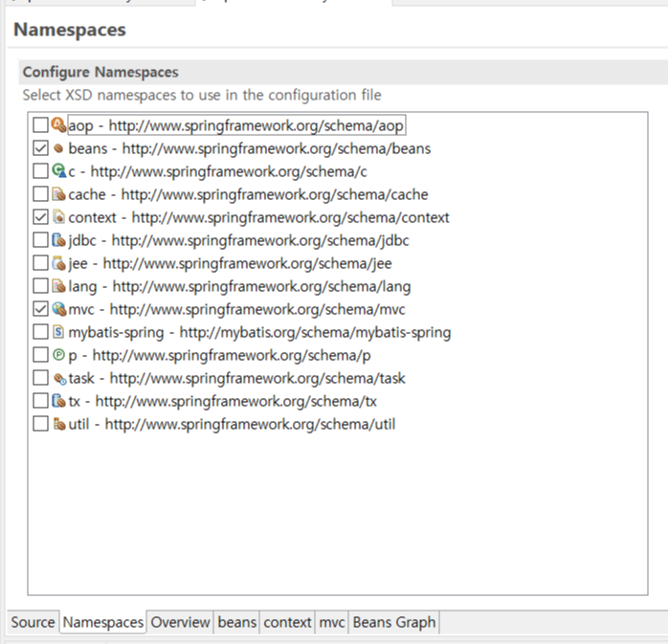Open the Beans Graph tab
This screenshot has width=668, height=644.
(394, 622)
